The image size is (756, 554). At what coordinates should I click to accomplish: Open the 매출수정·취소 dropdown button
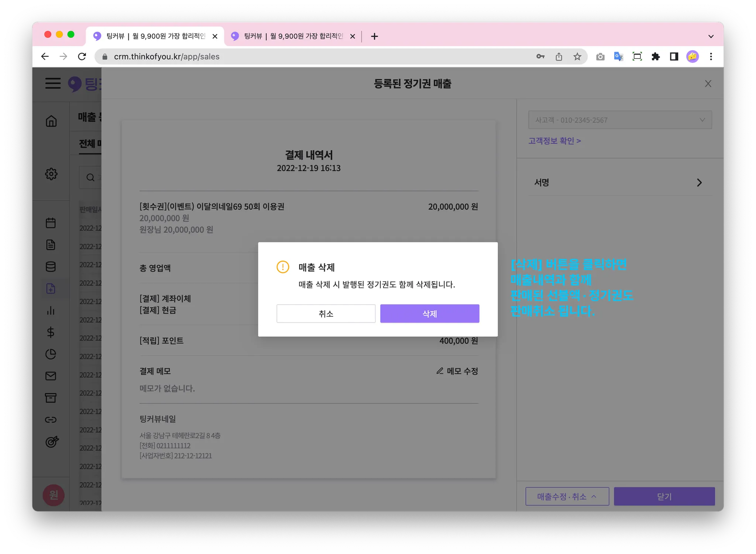tap(567, 496)
